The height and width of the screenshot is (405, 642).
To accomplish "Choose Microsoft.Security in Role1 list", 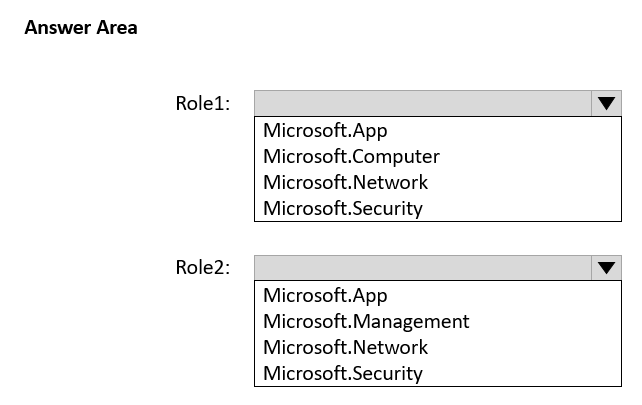I will click(x=343, y=208).
